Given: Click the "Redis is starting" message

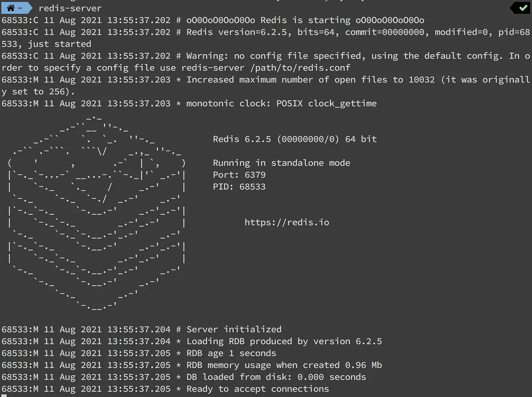Looking at the screenshot, I should click(x=305, y=20).
